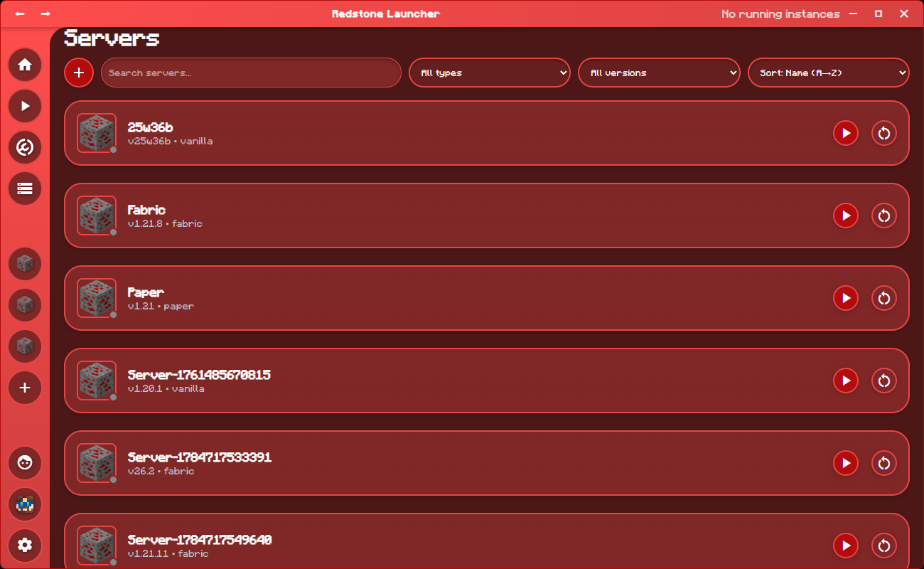This screenshot has height=569, width=924.
Task: Click Server-1784717533391 block thumbnail
Action: pos(97,463)
